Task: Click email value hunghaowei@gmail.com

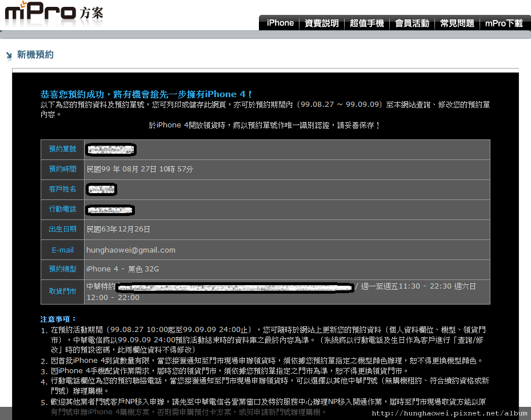Action: pos(131,250)
